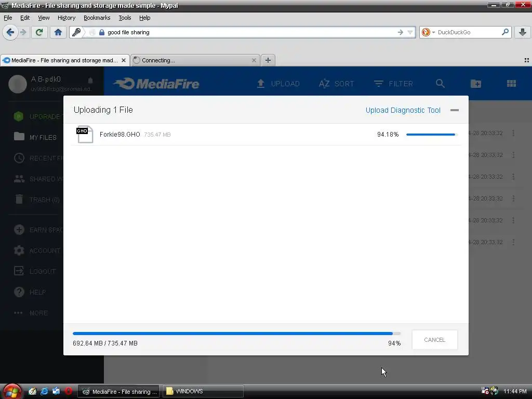532x399 pixels.
Task: Click Logout in sidebar
Action: pos(35,271)
